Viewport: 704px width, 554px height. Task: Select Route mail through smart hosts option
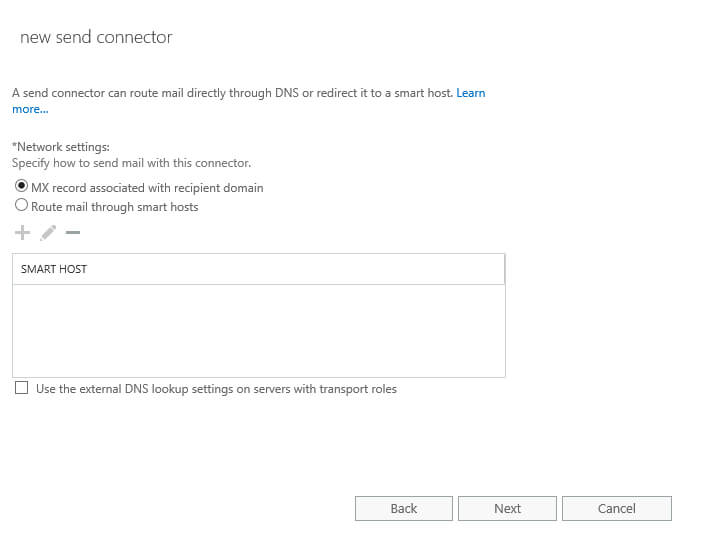coord(21,205)
